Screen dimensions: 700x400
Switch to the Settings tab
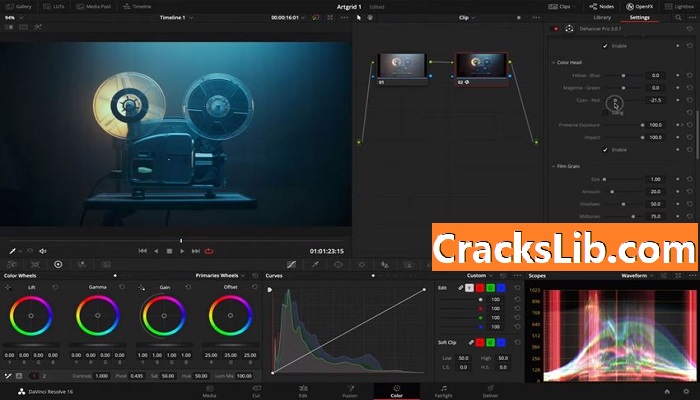coord(639,17)
